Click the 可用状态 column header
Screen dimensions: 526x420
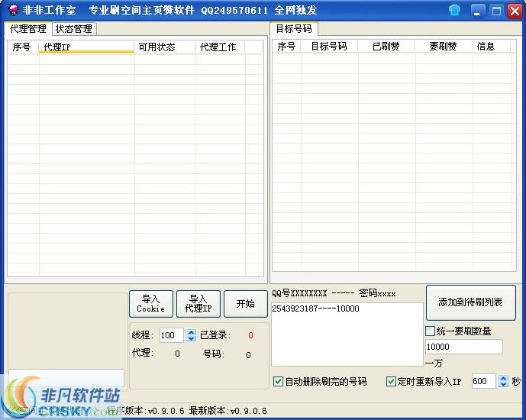pos(165,47)
